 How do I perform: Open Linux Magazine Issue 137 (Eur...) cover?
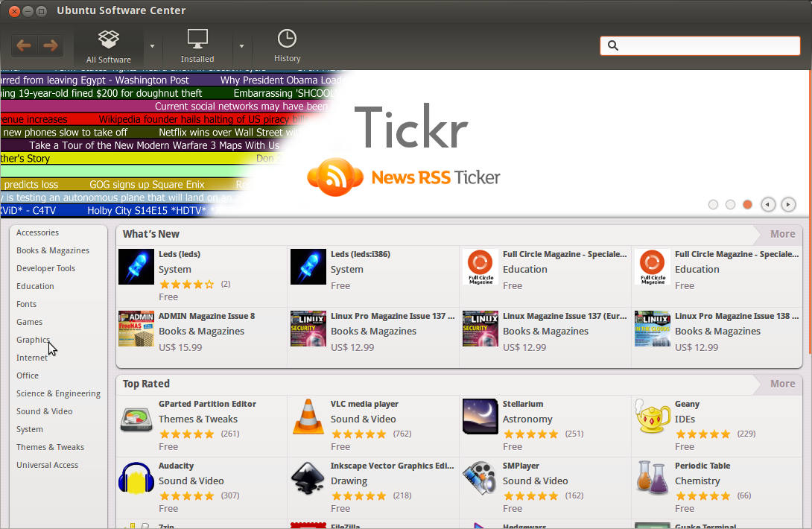(x=480, y=329)
